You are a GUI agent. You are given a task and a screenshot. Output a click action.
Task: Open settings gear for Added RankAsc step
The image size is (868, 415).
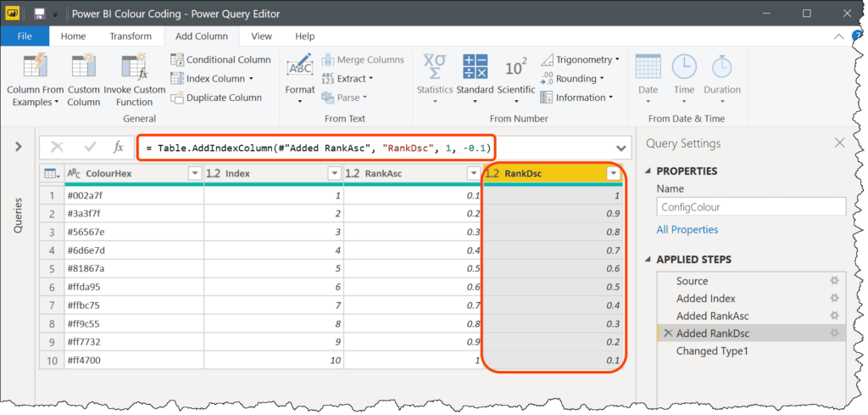(834, 316)
